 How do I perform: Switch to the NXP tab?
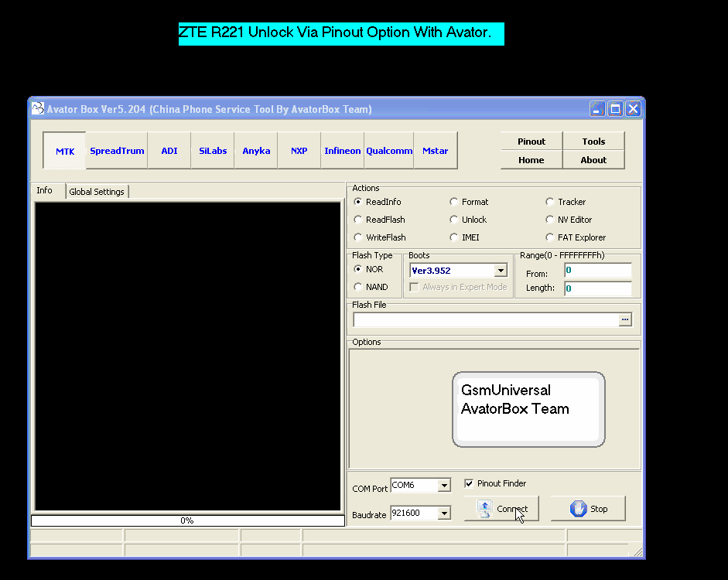[x=299, y=151]
